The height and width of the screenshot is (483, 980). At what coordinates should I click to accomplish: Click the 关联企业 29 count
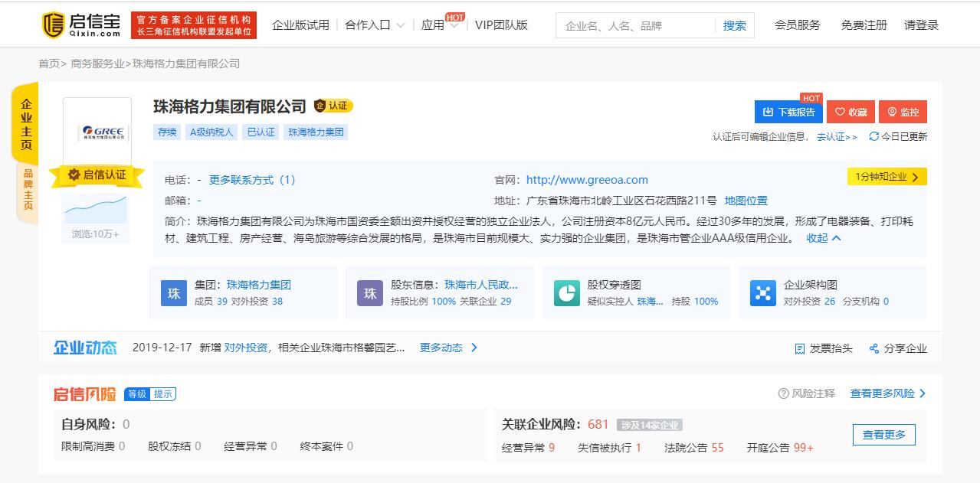tap(506, 302)
